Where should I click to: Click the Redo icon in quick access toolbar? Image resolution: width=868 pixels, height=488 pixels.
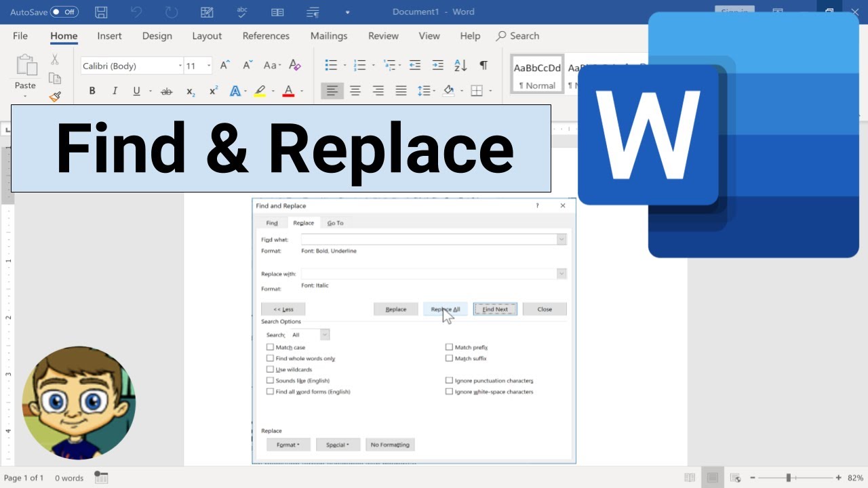[x=172, y=12]
